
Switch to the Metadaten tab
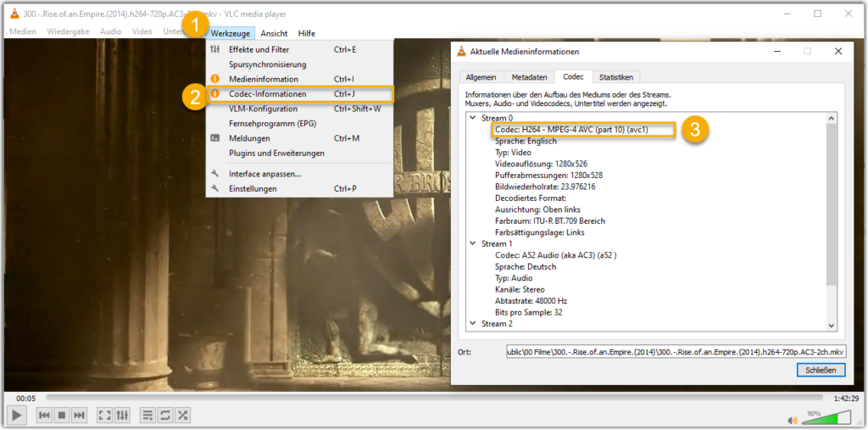point(529,77)
